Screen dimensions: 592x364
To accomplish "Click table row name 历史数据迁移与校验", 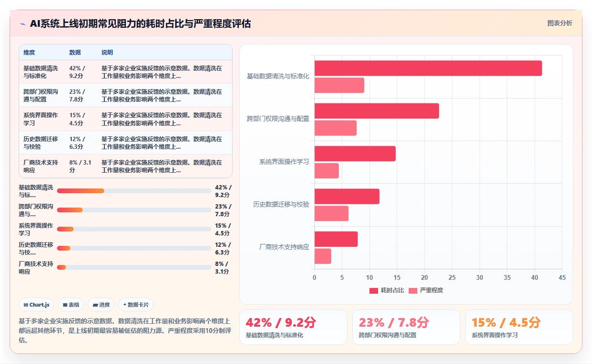I will point(41,143).
